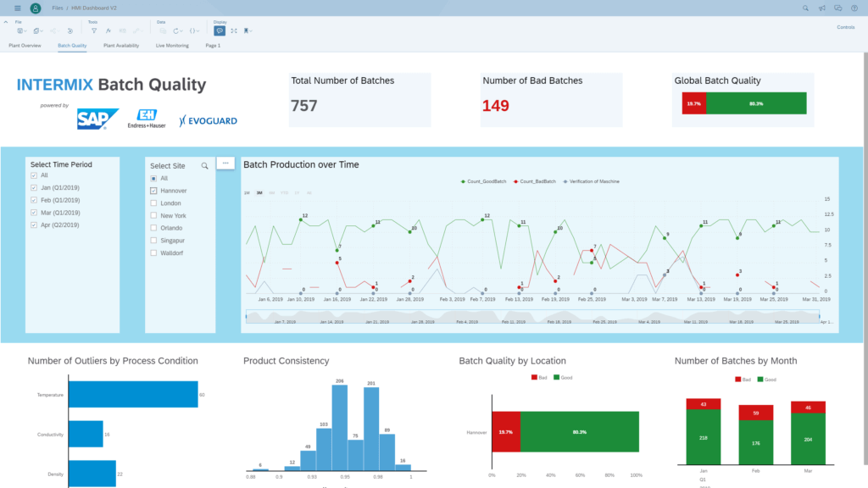
Task: Switch to the Plant Overview tab
Action: point(25,46)
